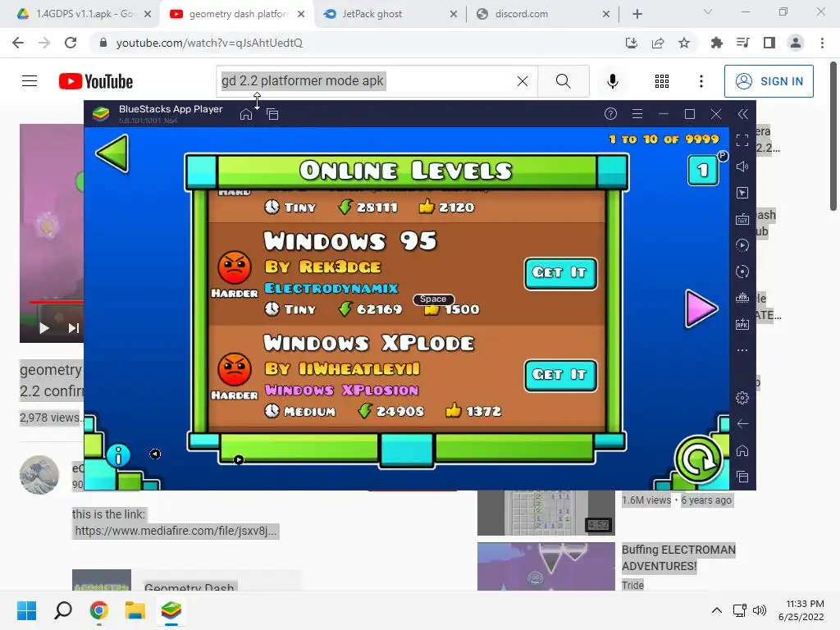Open Chrome three-dot menu
The height and width of the screenshot is (630, 840).
[822, 43]
